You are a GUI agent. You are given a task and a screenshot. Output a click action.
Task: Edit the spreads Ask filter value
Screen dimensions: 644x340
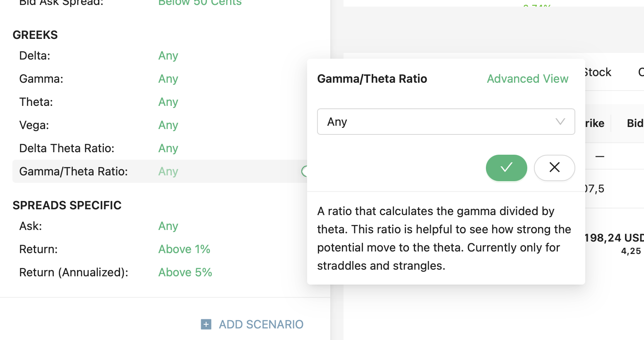[168, 226]
